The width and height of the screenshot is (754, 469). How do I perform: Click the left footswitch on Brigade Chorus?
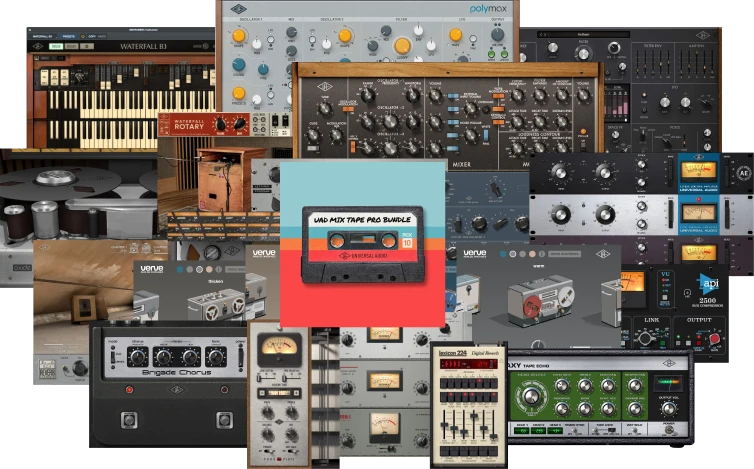(x=128, y=420)
